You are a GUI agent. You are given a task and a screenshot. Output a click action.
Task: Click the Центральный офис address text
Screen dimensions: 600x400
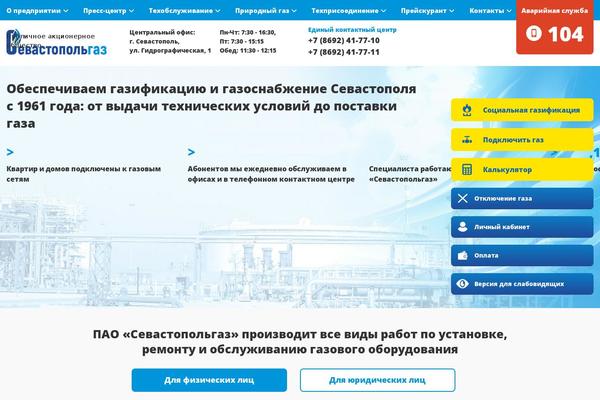[170, 41]
